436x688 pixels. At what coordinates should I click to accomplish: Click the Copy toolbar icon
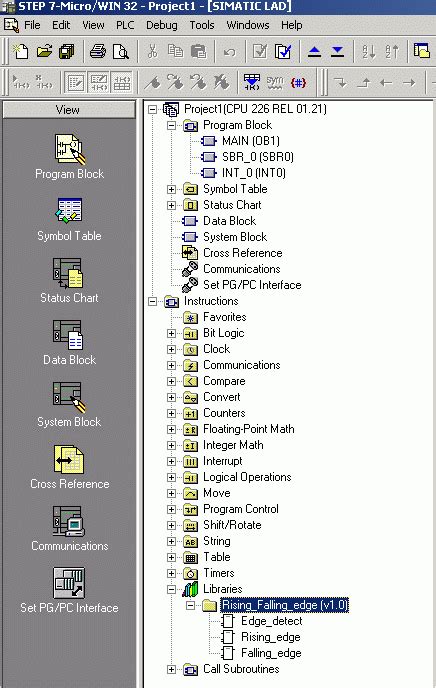[175, 51]
